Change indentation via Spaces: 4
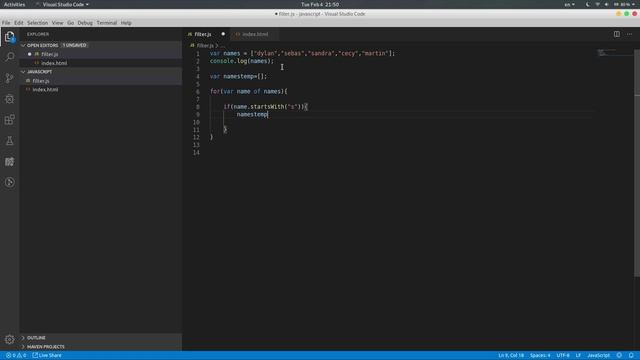640x360 pixels. coord(540,356)
